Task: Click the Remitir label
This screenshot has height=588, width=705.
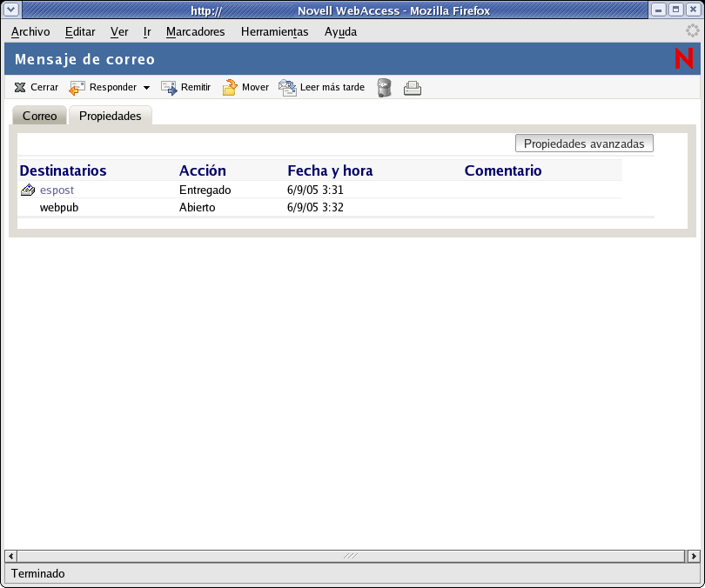Action: pos(196,87)
